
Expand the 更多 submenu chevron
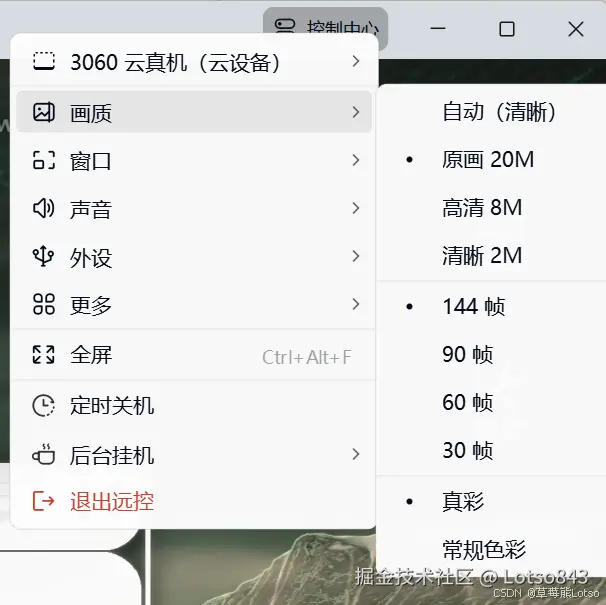click(356, 304)
